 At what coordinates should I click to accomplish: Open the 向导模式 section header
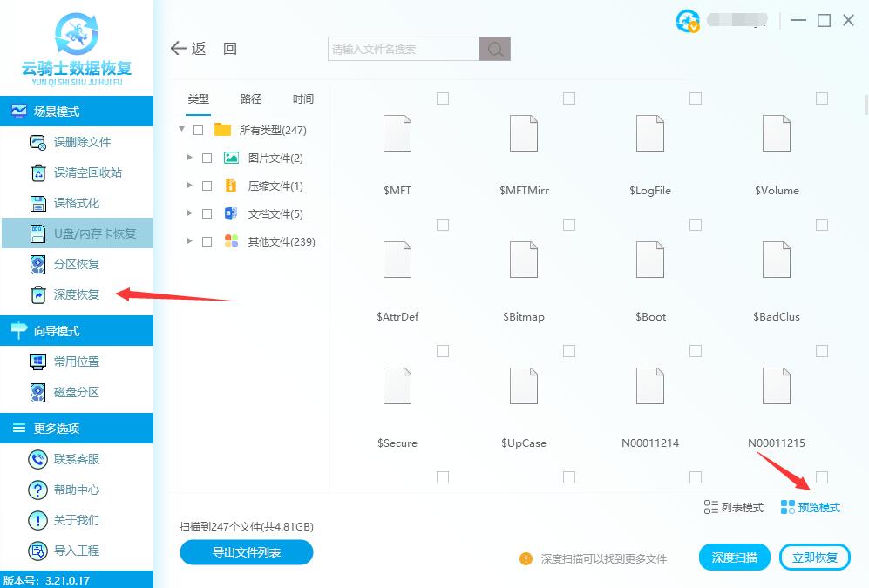click(x=77, y=331)
